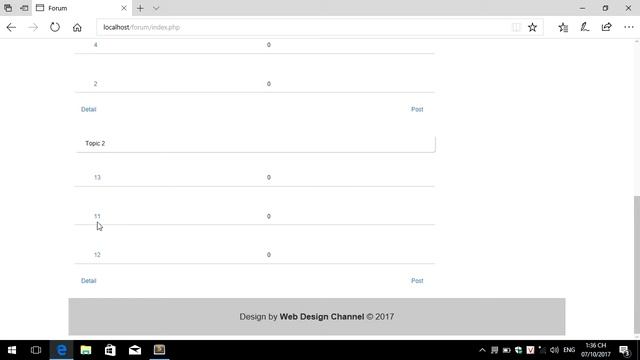This screenshot has height=360, width=640.
Task: Open the Post link under Topic 2
Action: coord(417,280)
